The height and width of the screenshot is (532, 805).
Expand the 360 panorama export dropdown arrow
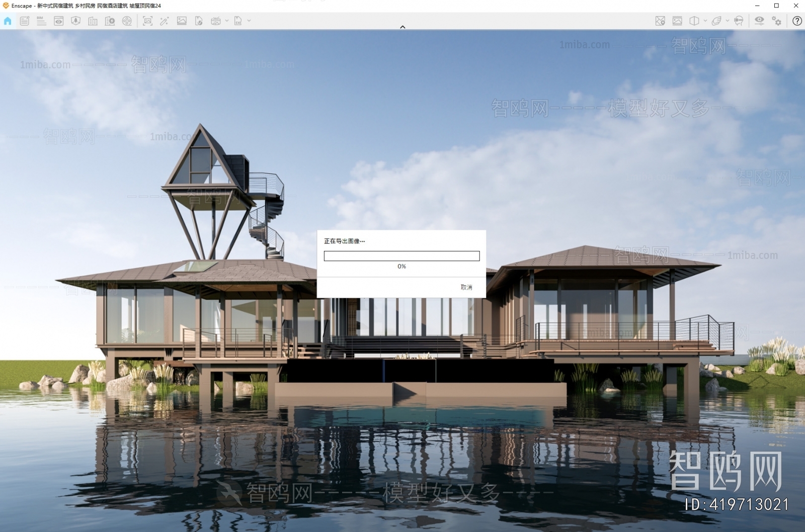[x=227, y=21]
